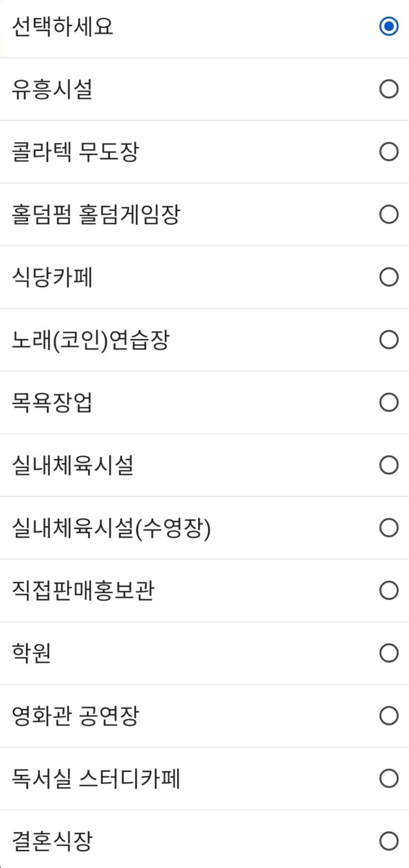Select the 선택하세요 radio button
This screenshot has height=868, width=409.
[389, 26]
